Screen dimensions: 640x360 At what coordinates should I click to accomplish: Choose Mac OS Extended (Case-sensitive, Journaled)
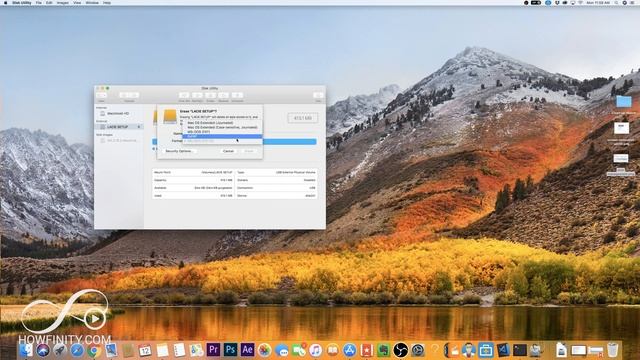click(x=222, y=127)
